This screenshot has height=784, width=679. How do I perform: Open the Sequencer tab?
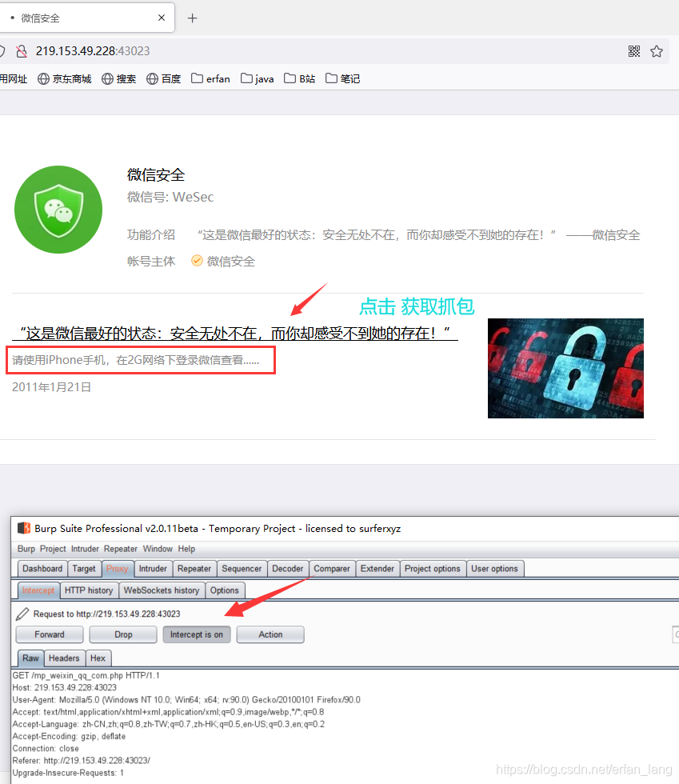(242, 569)
